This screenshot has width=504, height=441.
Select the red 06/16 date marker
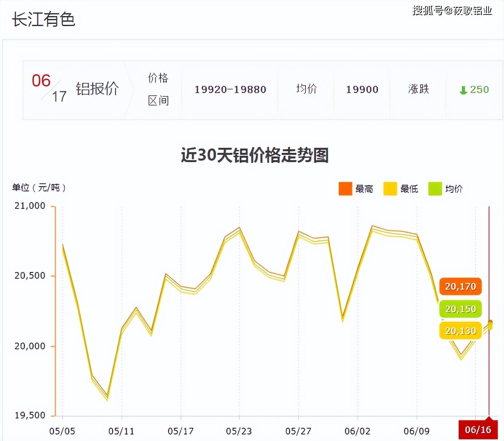pyautogui.click(x=478, y=430)
